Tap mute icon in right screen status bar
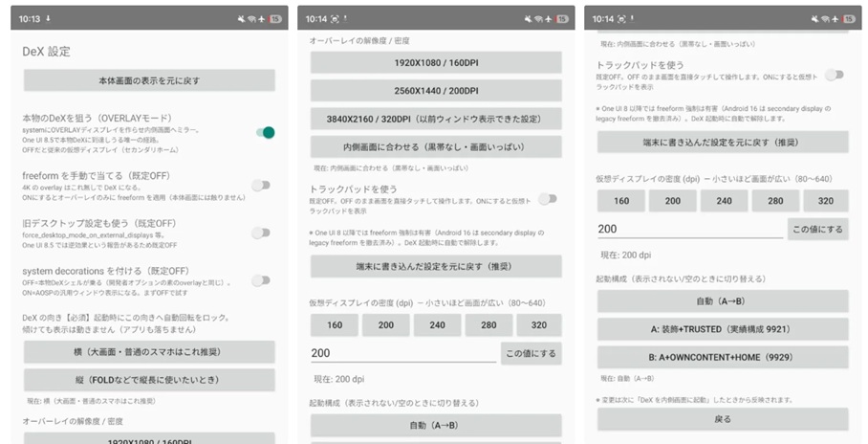The image size is (868, 444). click(x=815, y=19)
